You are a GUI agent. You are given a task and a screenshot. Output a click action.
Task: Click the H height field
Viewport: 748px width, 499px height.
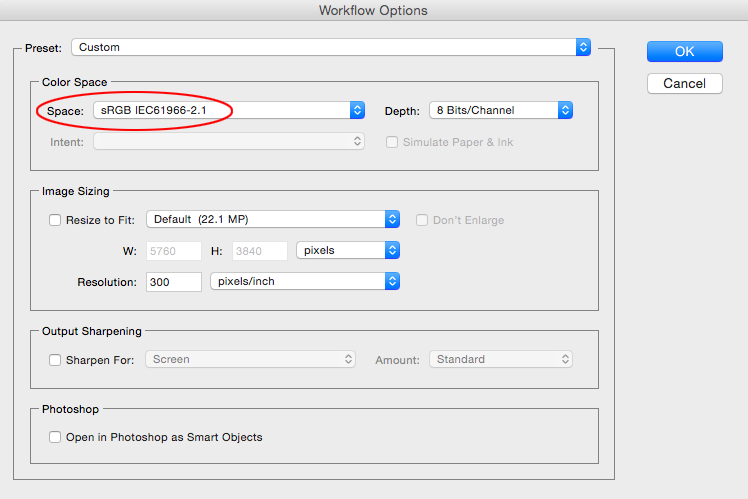(x=259, y=251)
